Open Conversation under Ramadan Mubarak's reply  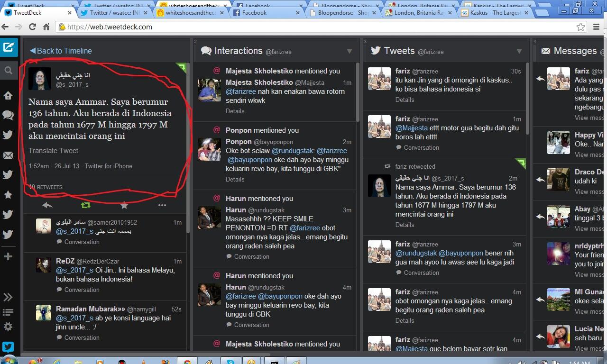coord(78,337)
